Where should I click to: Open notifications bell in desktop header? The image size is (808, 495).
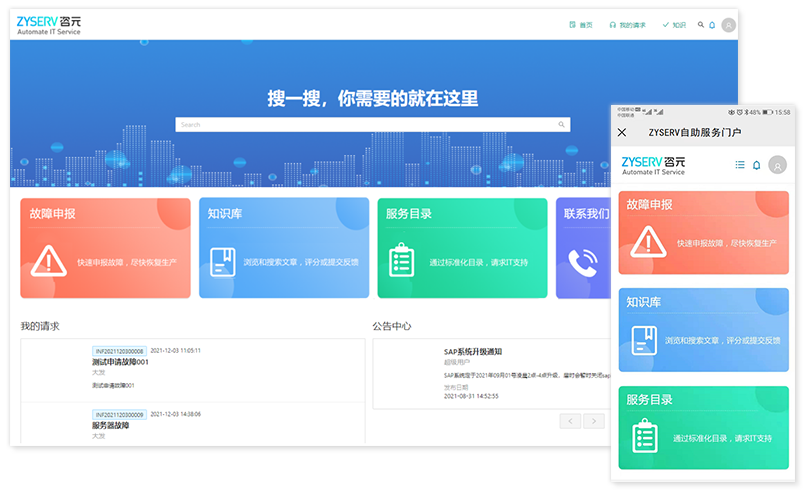pos(712,25)
